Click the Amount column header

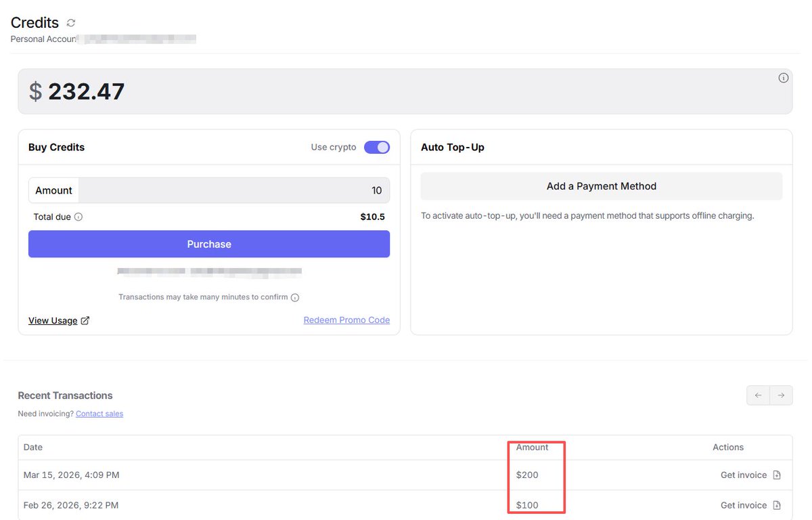coord(532,448)
